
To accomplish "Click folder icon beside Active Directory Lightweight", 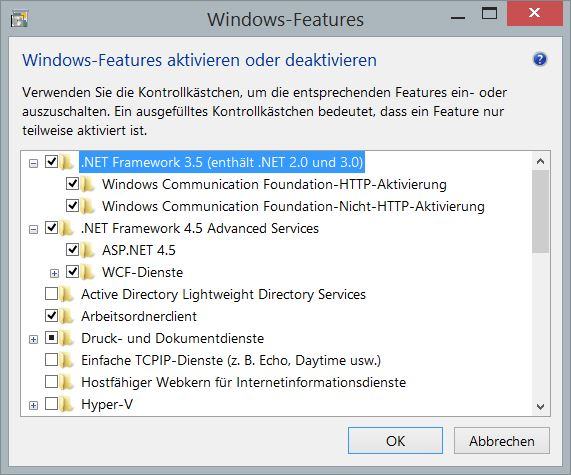I will (67, 294).
